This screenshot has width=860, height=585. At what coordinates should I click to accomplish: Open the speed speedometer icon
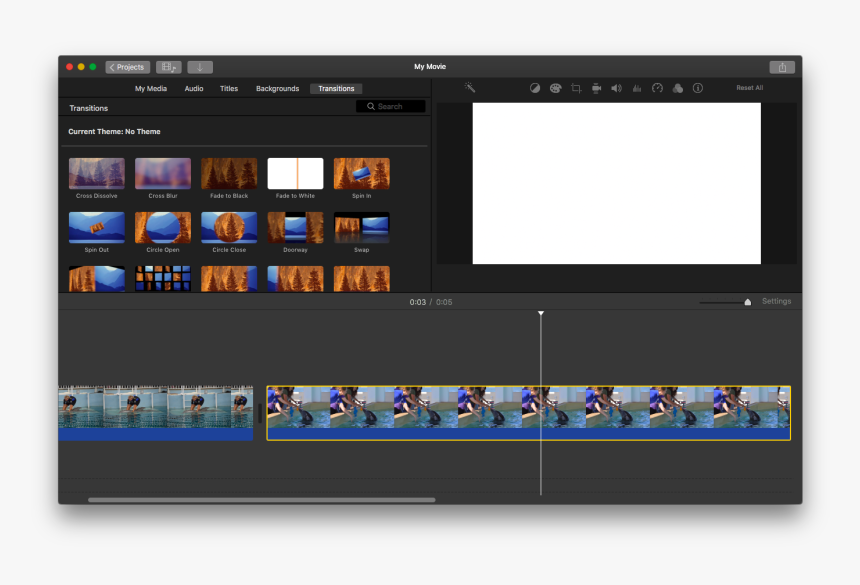(657, 88)
